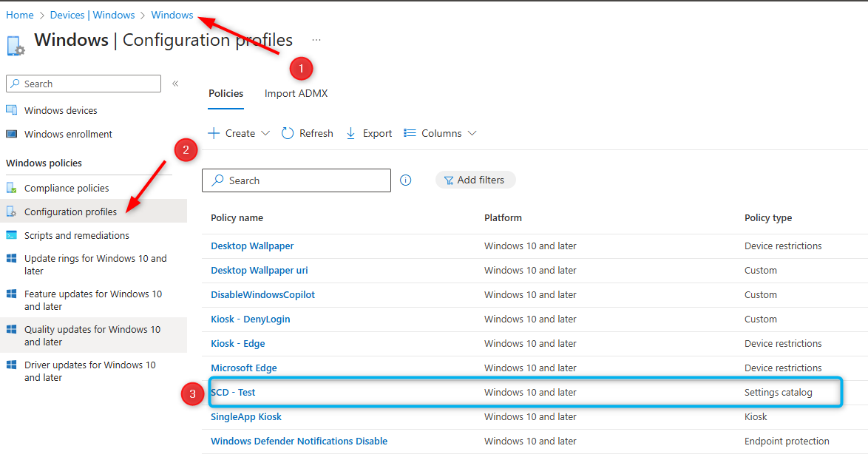Open the SingleApp Kiosk policy

(x=246, y=416)
